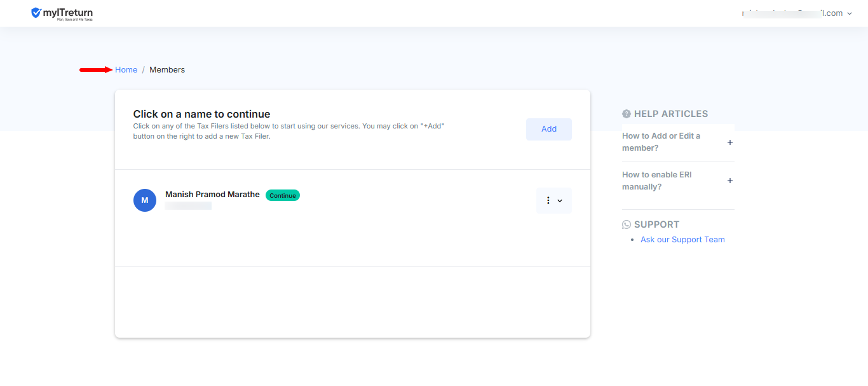This screenshot has width=868, height=386.
Task: Expand the chevron beside the three-dot icon
Action: click(x=560, y=201)
